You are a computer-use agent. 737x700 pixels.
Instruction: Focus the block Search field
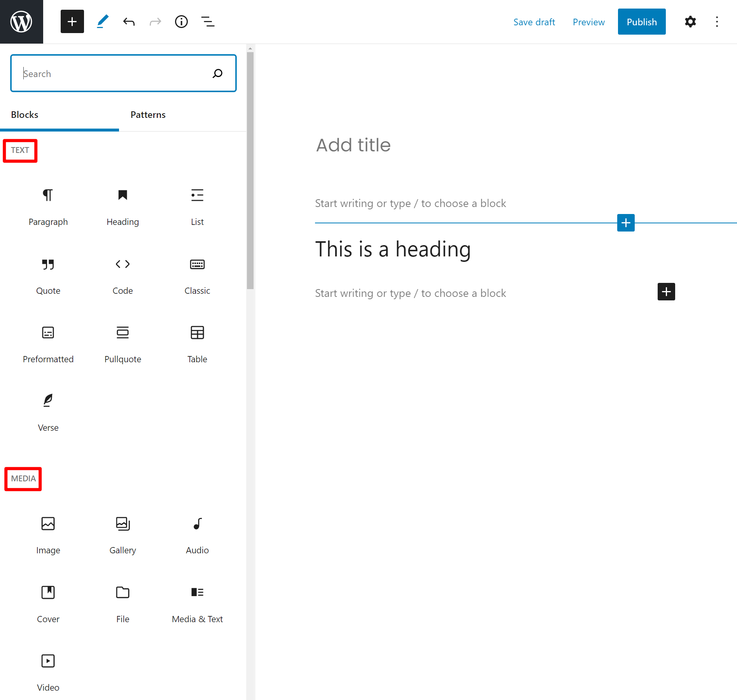(117, 74)
